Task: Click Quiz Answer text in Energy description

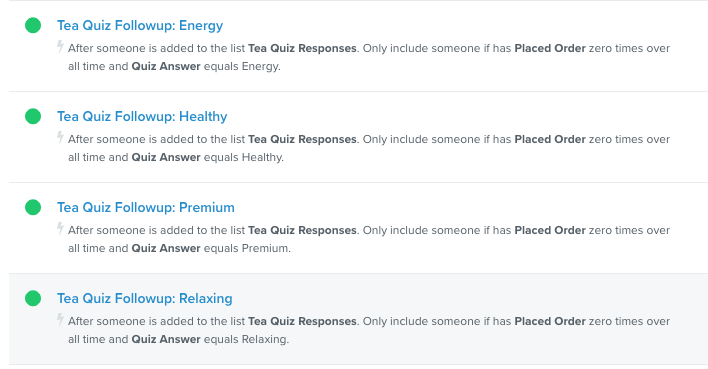Action: click(x=166, y=66)
